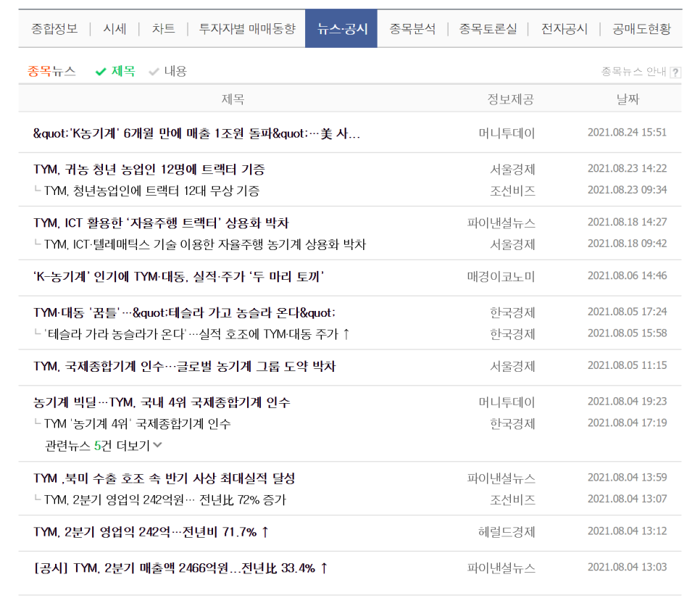The image size is (700, 598).
Task: Click the date 2021.08.04 19:23
Action: [x=627, y=402]
